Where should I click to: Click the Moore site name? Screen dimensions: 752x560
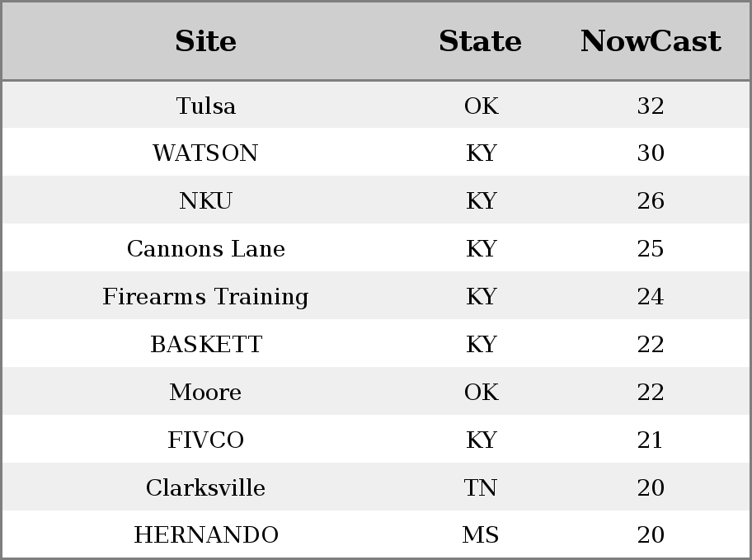[205, 392]
